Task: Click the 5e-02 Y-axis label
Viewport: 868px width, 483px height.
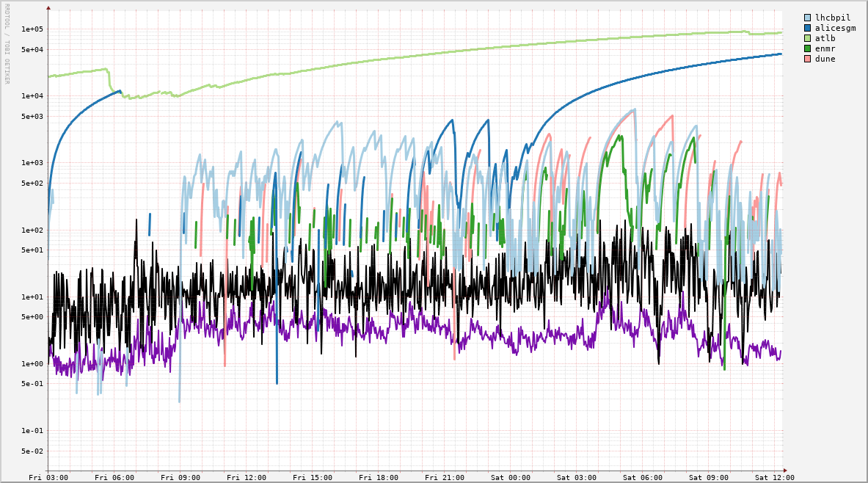Action: click(x=33, y=451)
